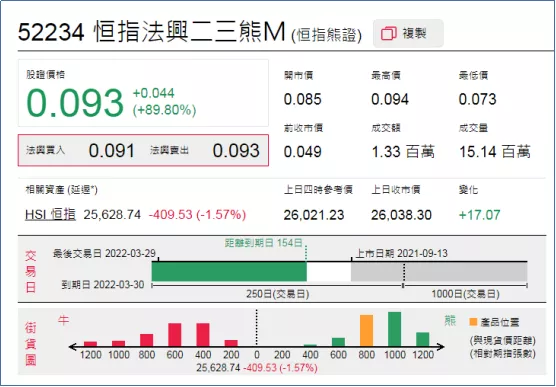Click the copy icon beside 複製

point(389,34)
